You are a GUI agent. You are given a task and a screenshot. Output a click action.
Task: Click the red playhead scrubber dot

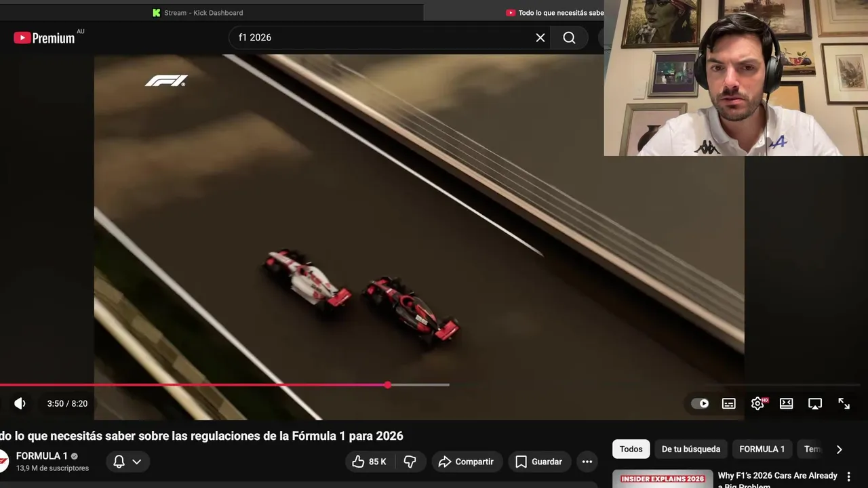[x=387, y=385]
